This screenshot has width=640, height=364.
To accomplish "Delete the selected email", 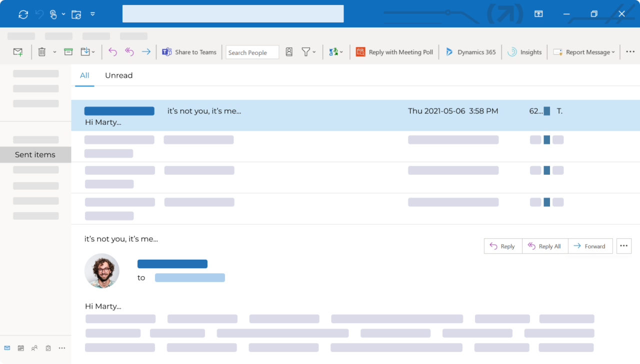I will 41,51.
